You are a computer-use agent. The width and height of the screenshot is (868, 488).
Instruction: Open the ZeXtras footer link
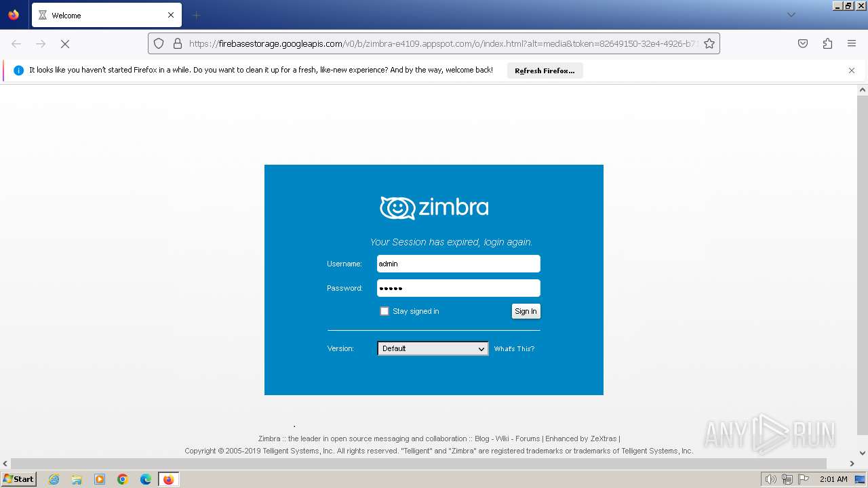(x=604, y=439)
